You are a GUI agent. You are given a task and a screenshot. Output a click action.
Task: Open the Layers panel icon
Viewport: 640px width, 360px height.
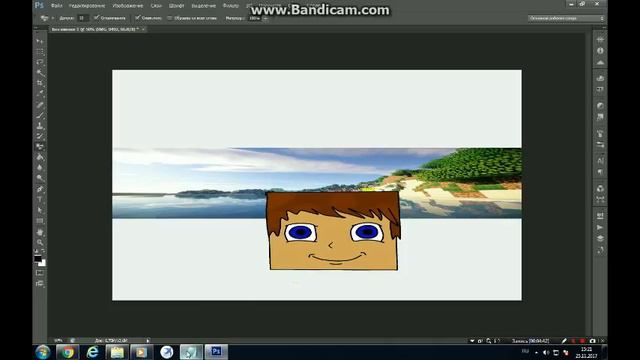pyautogui.click(x=600, y=238)
